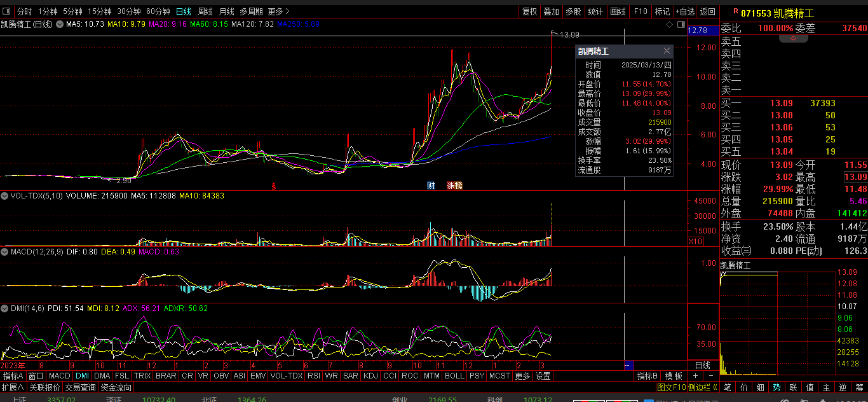Add stock with +自选 button

[x=685, y=11]
